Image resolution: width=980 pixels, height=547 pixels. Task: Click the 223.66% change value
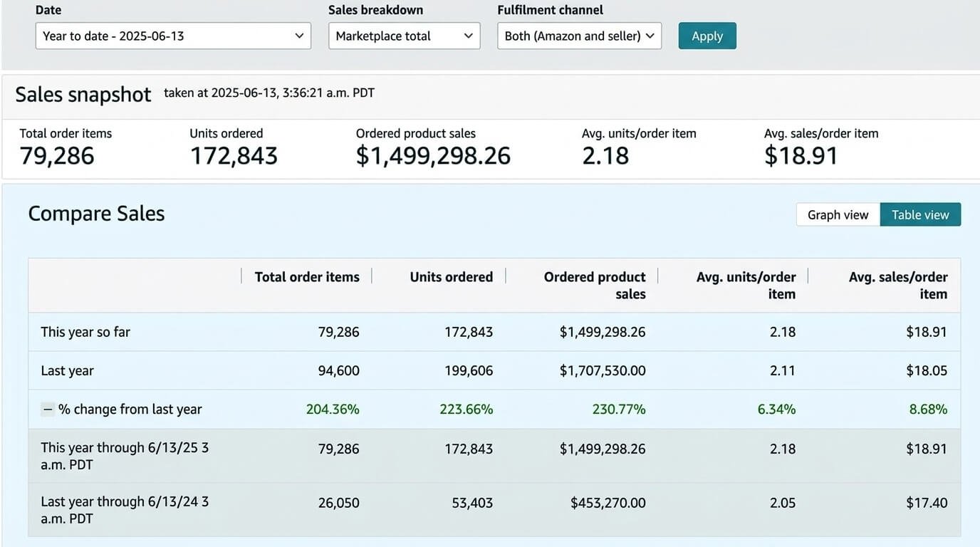point(466,410)
